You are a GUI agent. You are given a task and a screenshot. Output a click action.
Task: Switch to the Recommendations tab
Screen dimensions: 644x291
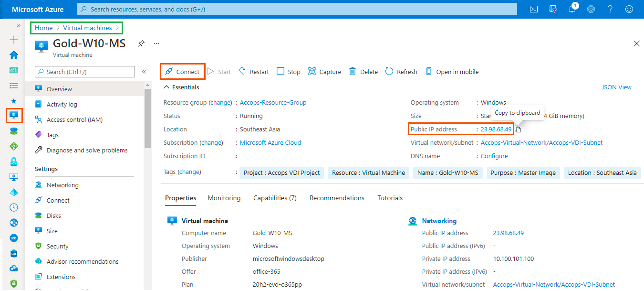[x=337, y=198]
